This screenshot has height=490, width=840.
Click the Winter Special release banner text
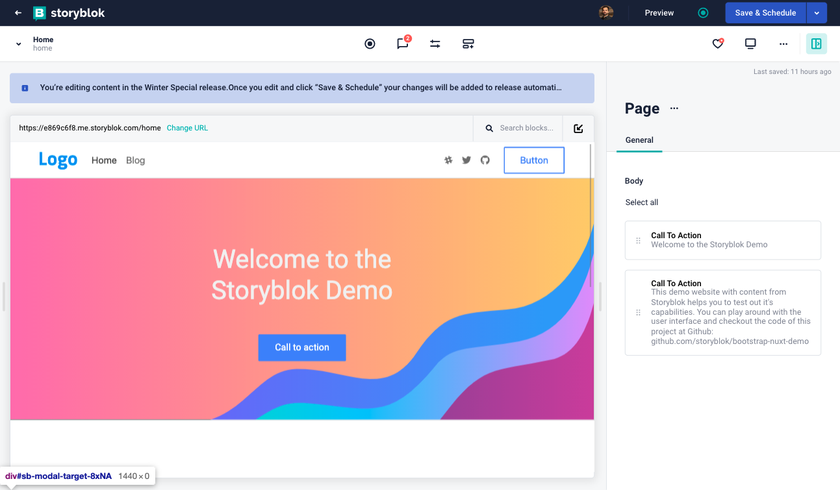(x=301, y=87)
